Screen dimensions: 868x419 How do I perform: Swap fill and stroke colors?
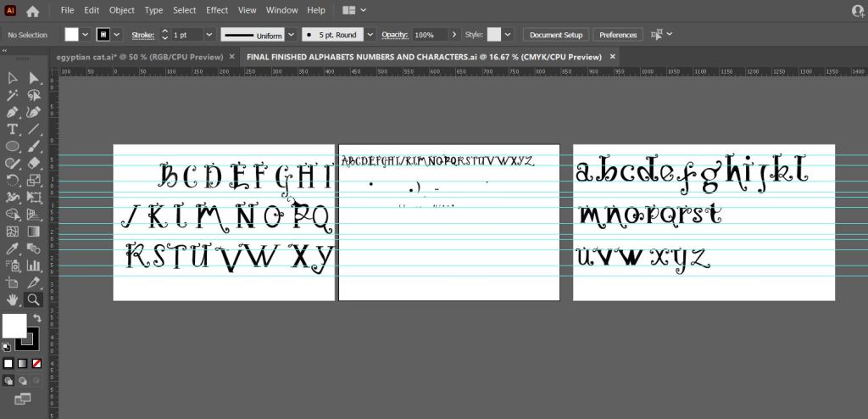[x=36, y=317]
